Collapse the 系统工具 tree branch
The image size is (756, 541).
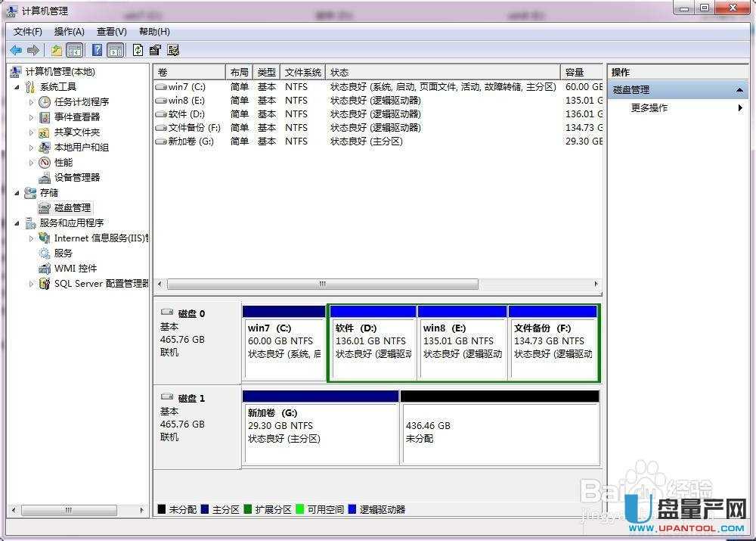click(18, 87)
